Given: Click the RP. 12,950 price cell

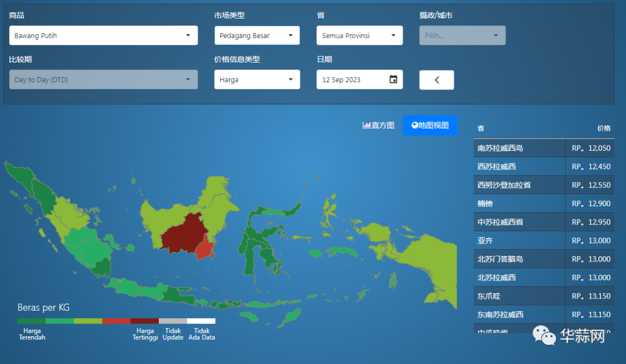Looking at the screenshot, I should 591,222.
